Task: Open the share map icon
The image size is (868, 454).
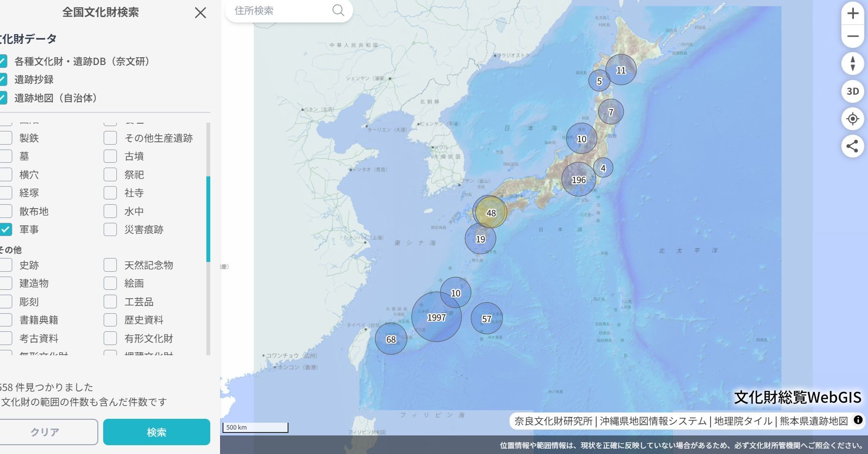Action: tap(852, 146)
